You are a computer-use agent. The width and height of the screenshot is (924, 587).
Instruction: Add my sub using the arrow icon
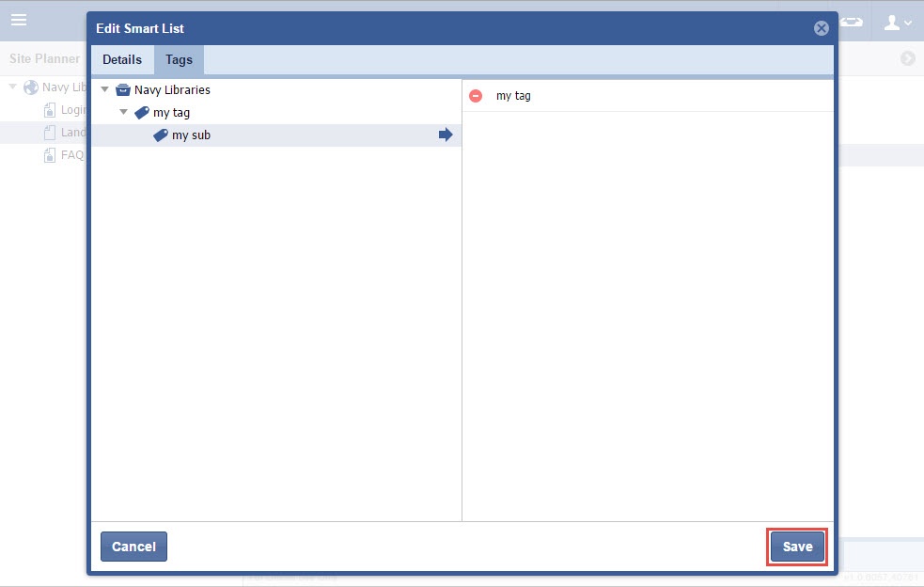446,135
